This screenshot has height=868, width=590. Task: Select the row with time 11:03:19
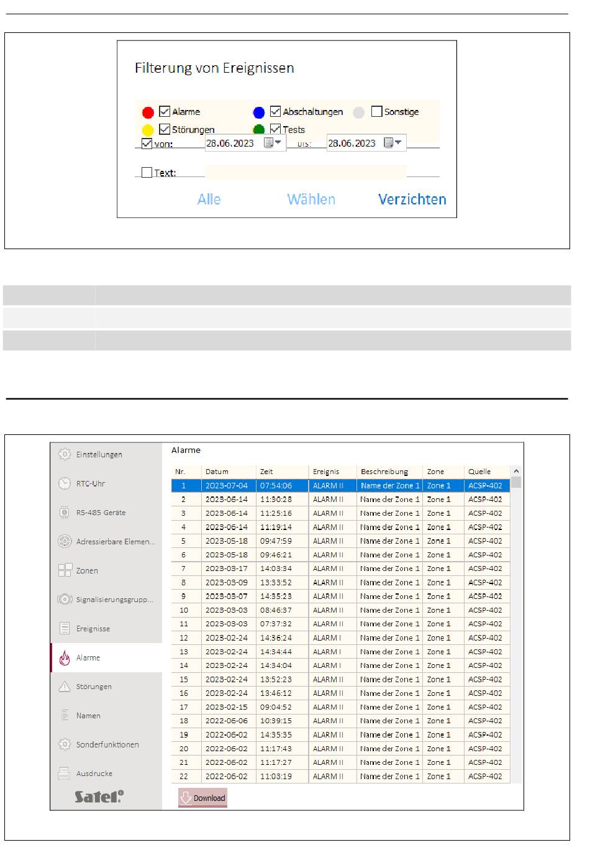pos(340,776)
